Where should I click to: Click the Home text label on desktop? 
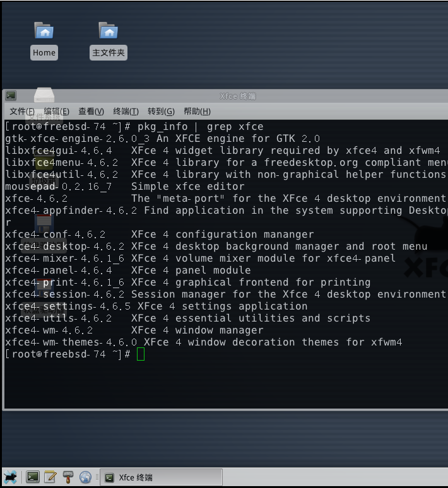point(44,53)
